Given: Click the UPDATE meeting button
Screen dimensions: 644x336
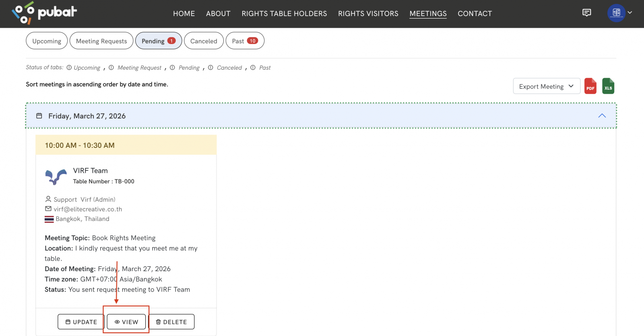Looking at the screenshot, I should coord(81,322).
